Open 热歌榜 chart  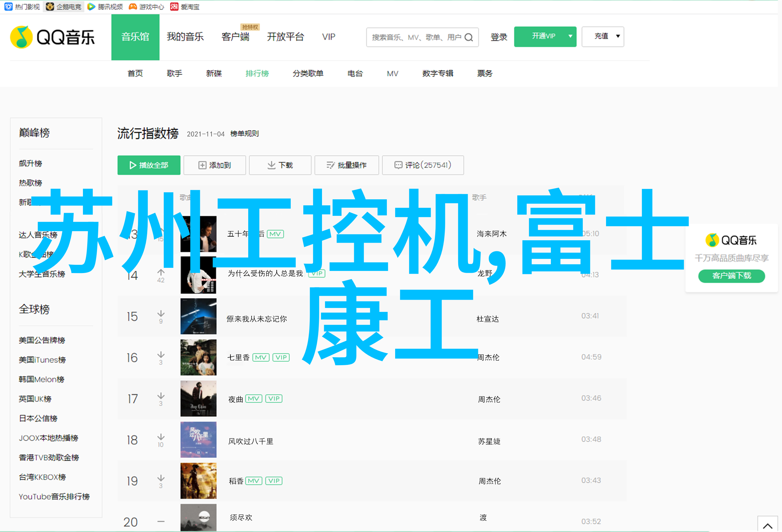30,183
